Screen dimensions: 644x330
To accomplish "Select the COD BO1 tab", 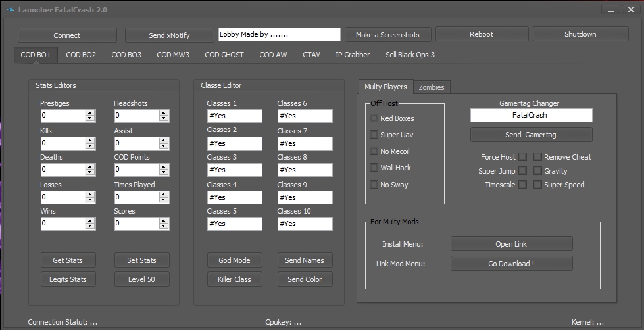I will pyautogui.click(x=36, y=55).
